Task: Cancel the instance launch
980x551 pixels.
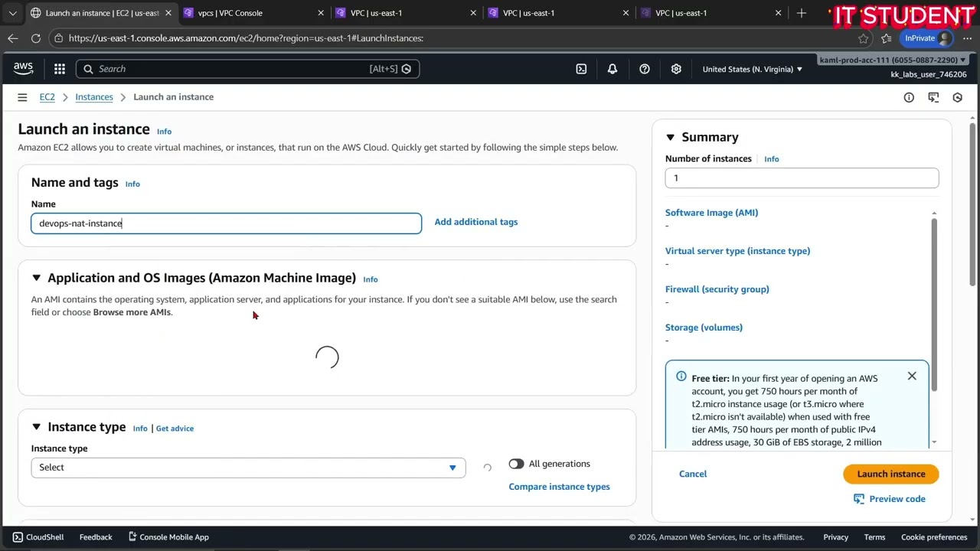Action: tap(693, 474)
